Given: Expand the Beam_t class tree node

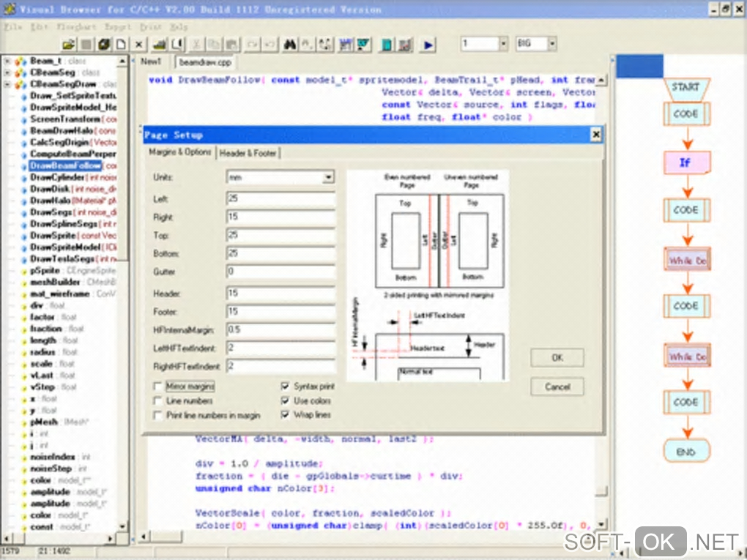Looking at the screenshot, I should click(7, 61).
